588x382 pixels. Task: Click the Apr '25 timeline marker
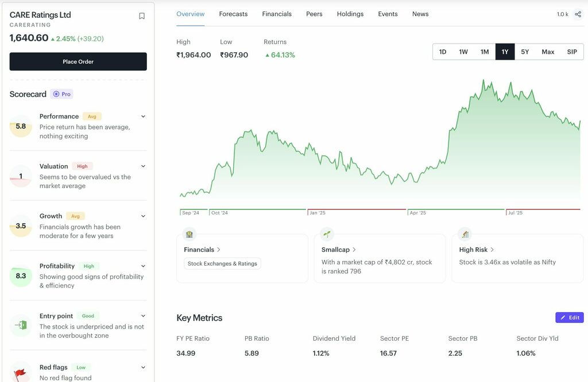(418, 213)
